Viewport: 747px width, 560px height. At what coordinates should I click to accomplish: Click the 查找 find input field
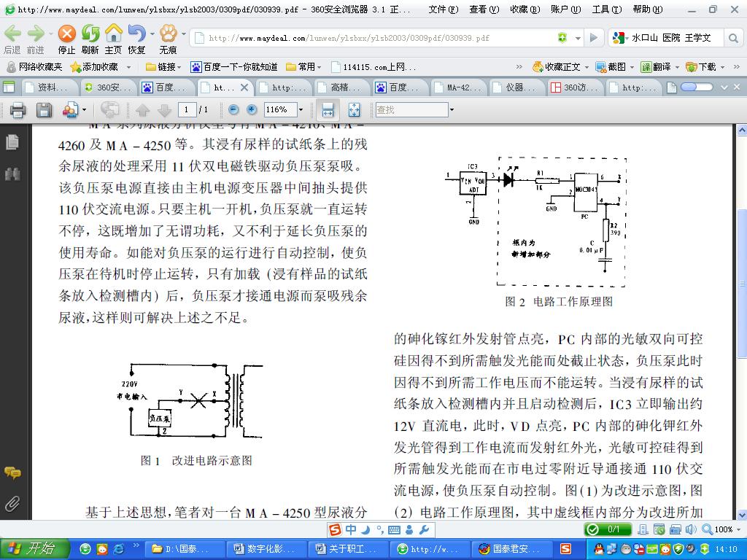click(x=411, y=110)
